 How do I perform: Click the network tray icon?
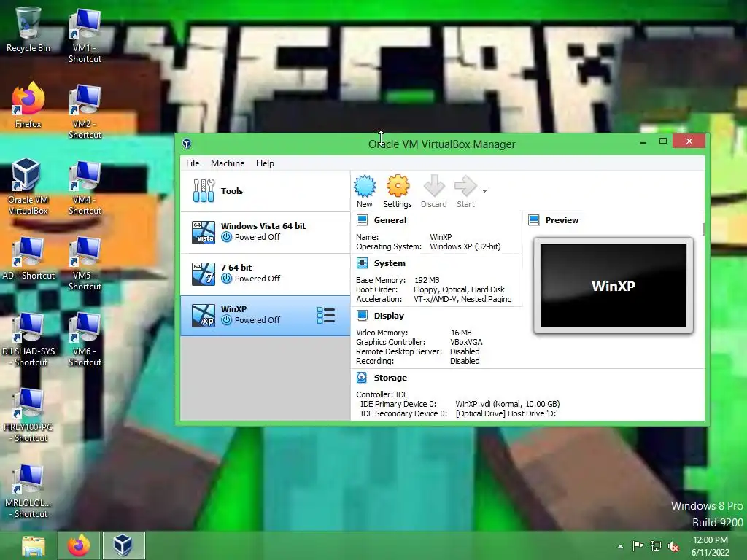656,545
